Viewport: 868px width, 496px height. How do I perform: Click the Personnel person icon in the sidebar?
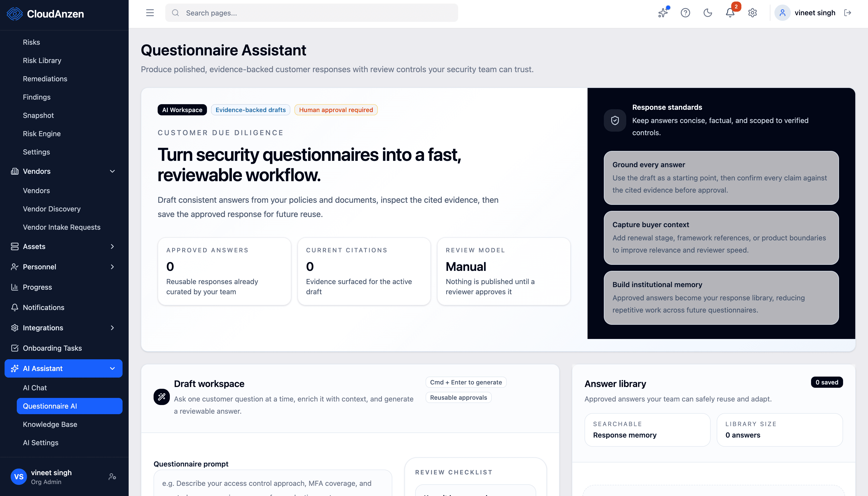(x=15, y=267)
